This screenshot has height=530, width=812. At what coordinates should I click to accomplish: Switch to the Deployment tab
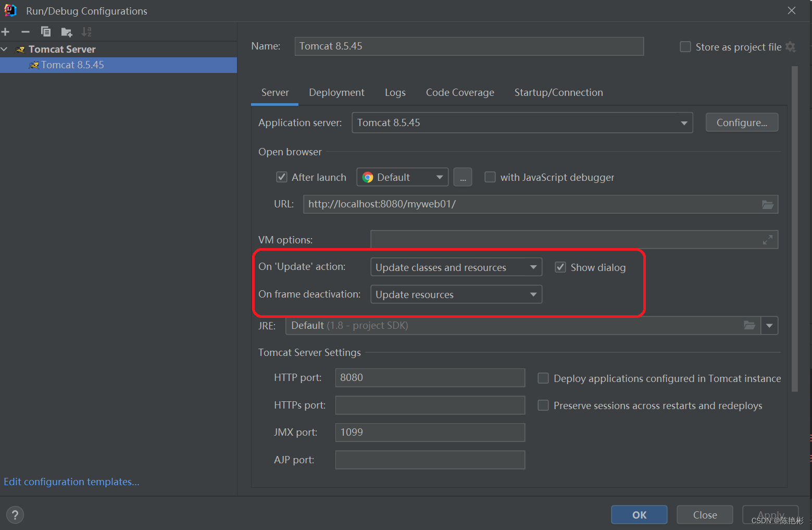pos(336,93)
